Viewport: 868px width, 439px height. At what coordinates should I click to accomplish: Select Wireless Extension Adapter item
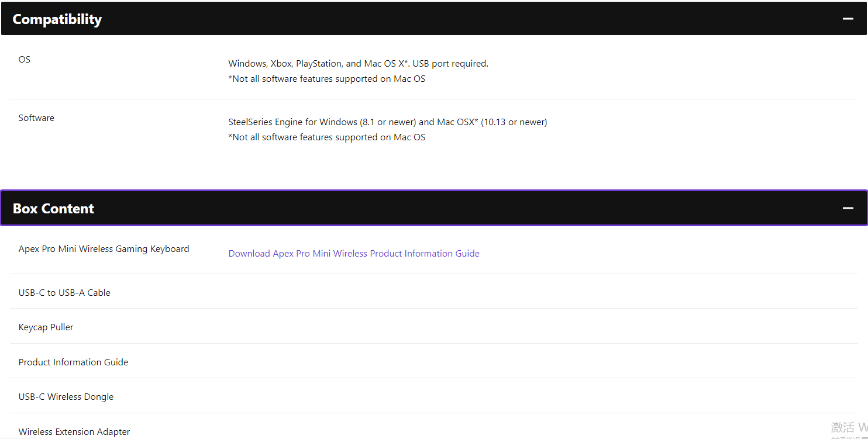point(74,432)
